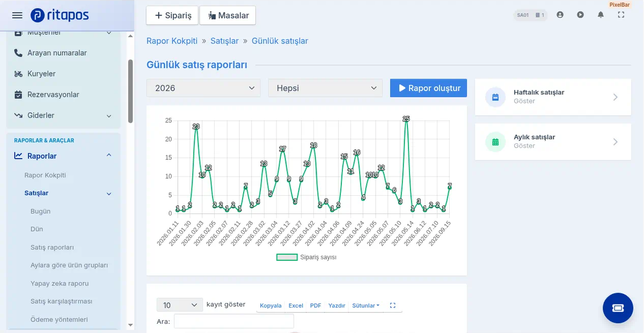644x333 pixels.
Task: Click the Aylık satışlar calendar icon
Action: [x=495, y=142]
